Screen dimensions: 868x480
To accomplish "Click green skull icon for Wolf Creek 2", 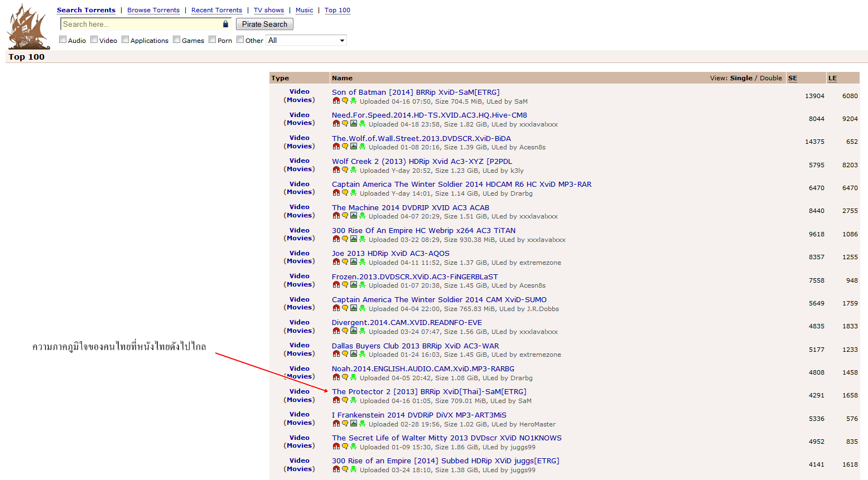I will [x=353, y=170].
